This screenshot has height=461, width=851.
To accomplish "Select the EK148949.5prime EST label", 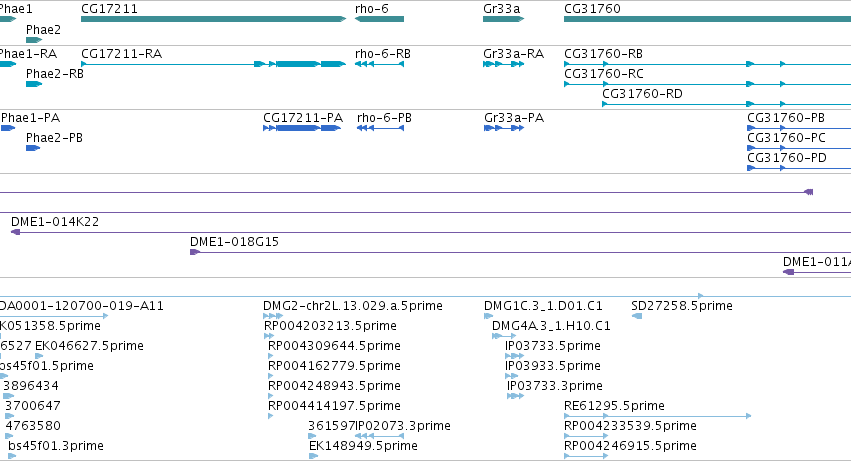I will click(363, 446).
